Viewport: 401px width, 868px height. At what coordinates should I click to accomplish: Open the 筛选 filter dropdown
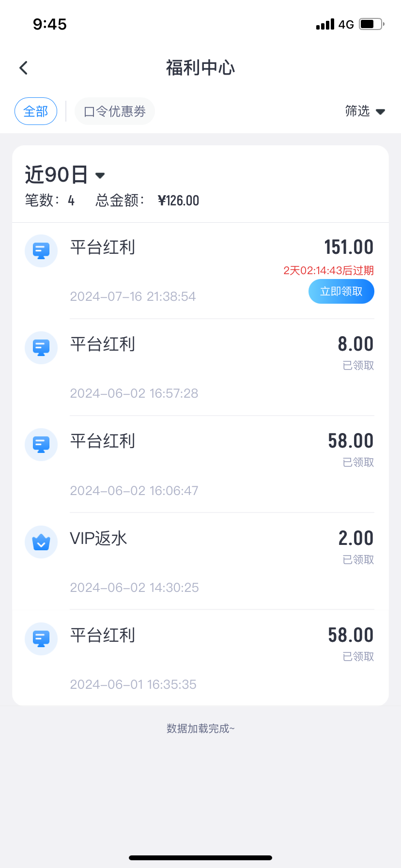tap(365, 111)
